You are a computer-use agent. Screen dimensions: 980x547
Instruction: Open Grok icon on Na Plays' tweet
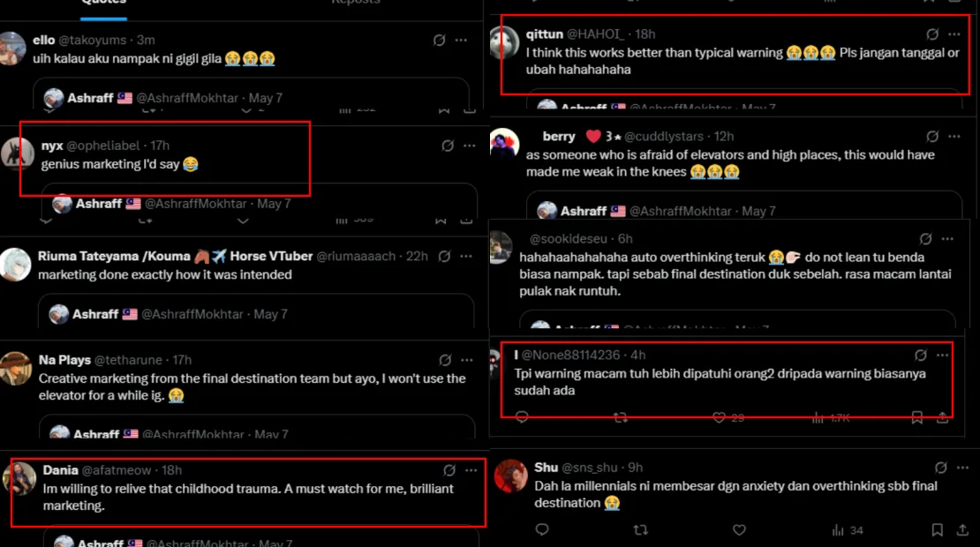point(446,360)
